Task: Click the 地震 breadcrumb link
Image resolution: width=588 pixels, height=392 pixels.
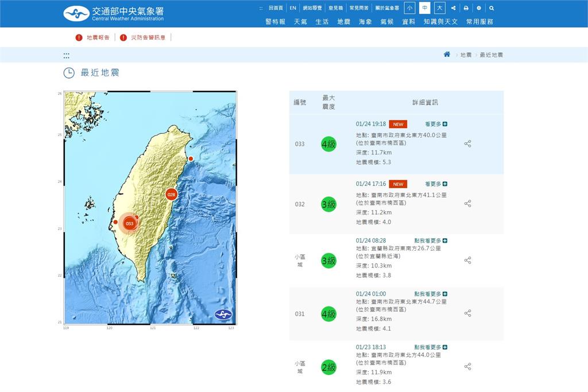Action: point(466,55)
